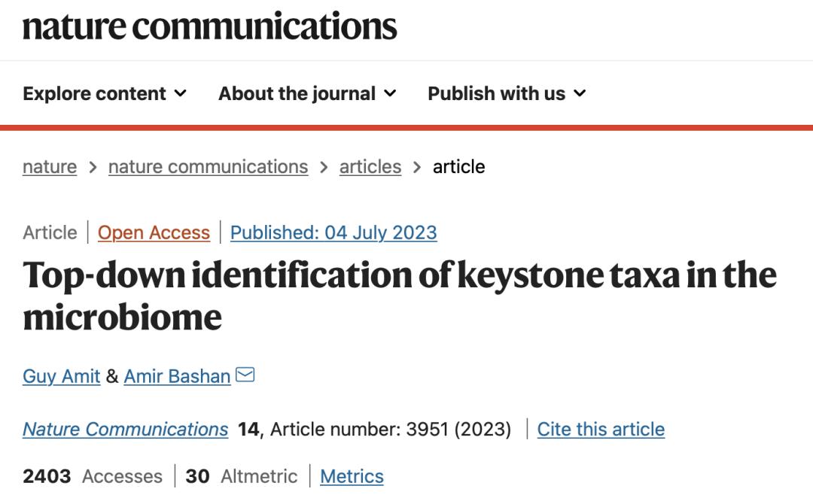Click the envelope icon beside Amir Bashan
The image size is (813, 504).
(245, 375)
